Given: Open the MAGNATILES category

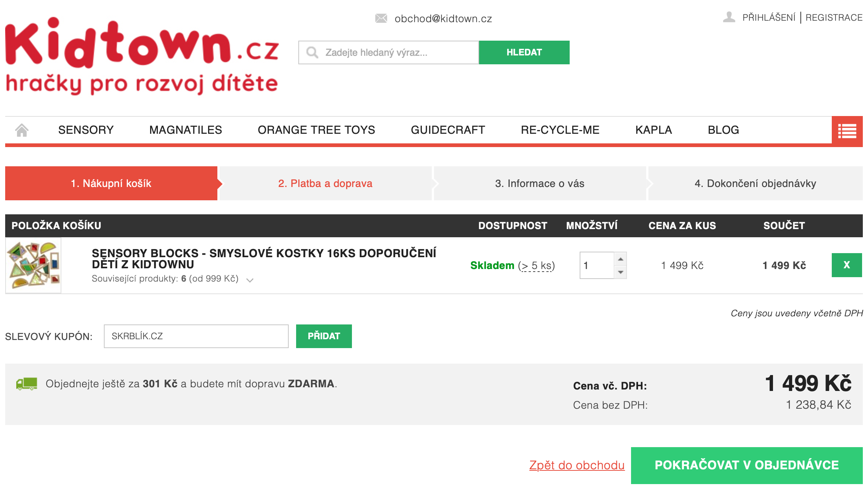Looking at the screenshot, I should 186,130.
